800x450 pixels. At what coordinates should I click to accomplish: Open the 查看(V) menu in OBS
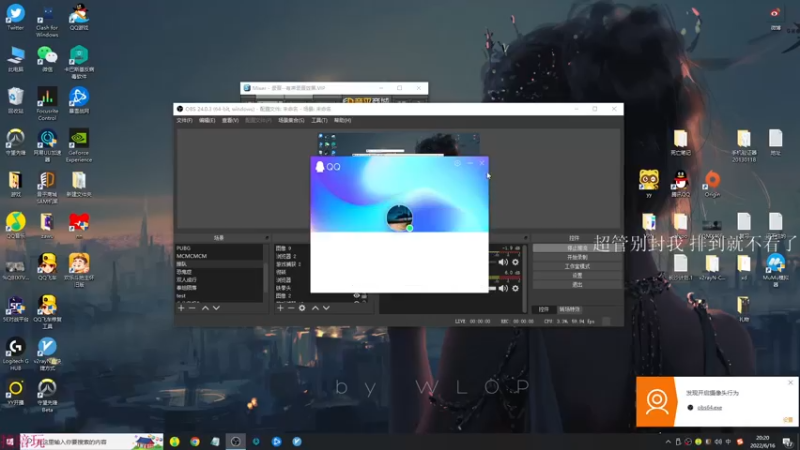coord(230,120)
